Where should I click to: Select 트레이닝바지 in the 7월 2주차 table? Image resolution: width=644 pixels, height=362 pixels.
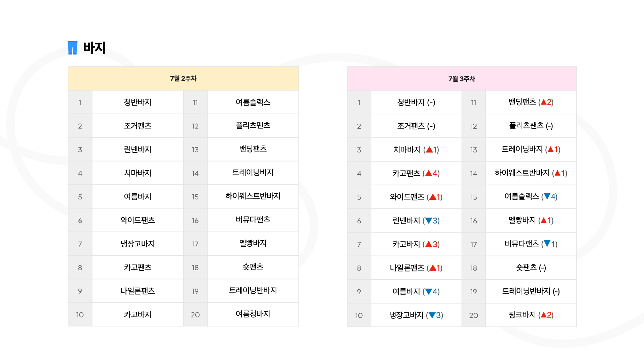click(253, 173)
